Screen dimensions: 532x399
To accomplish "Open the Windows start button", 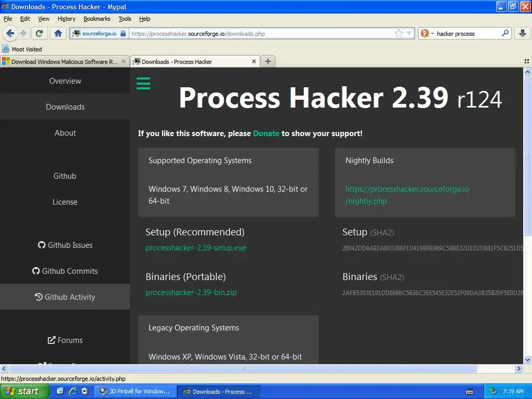I will coord(24,391).
